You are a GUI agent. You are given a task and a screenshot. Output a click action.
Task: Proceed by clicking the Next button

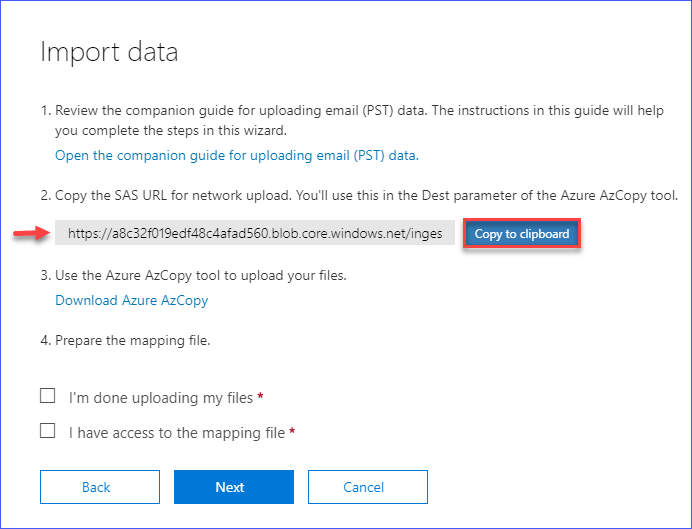pos(234,487)
